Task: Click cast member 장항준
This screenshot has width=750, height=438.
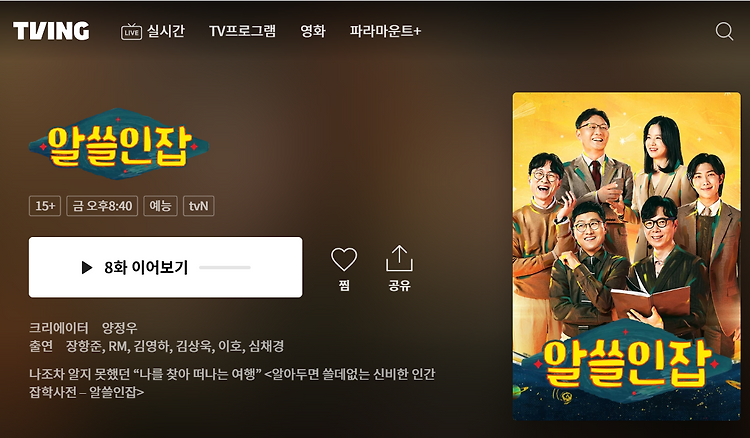Action: pos(84,346)
